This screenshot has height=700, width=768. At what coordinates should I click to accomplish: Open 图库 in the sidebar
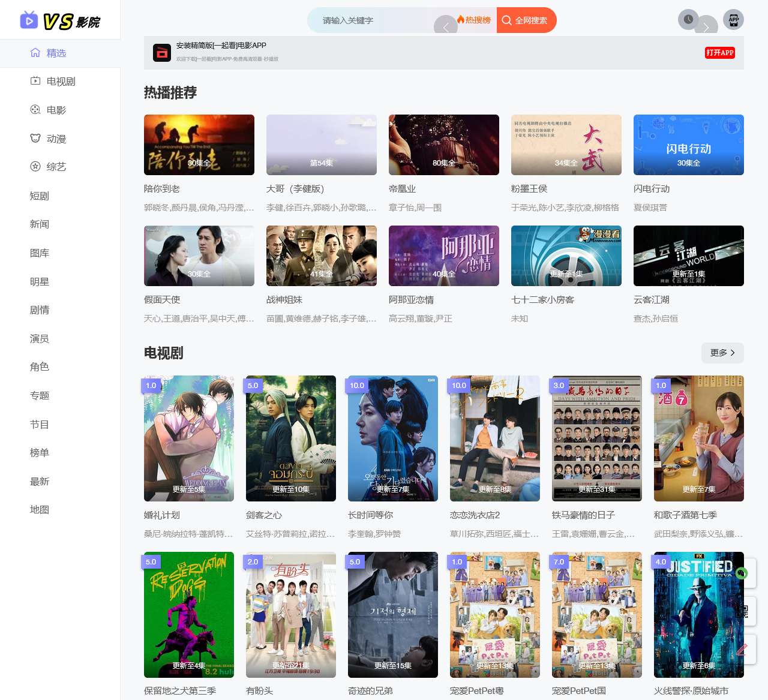[40, 253]
